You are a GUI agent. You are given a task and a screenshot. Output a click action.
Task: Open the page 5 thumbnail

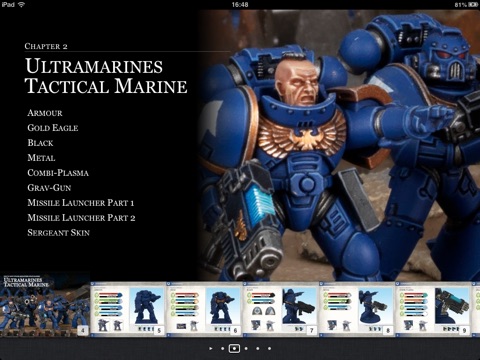click(128, 309)
